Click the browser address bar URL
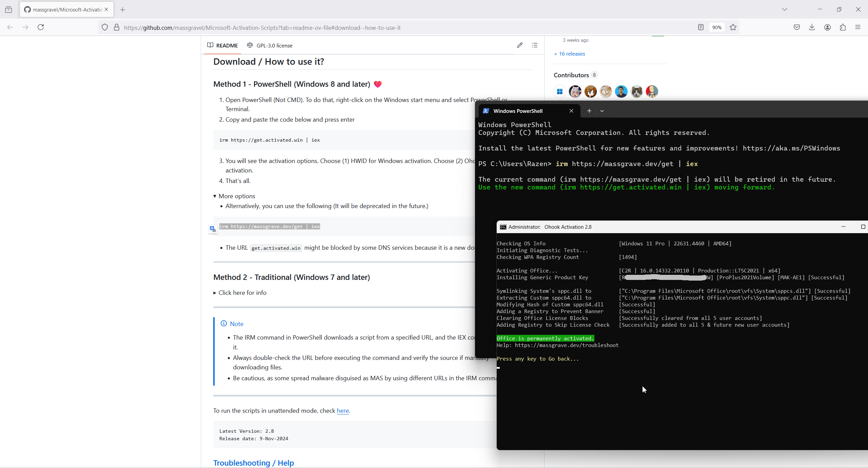The width and height of the screenshot is (868, 468). click(262, 28)
